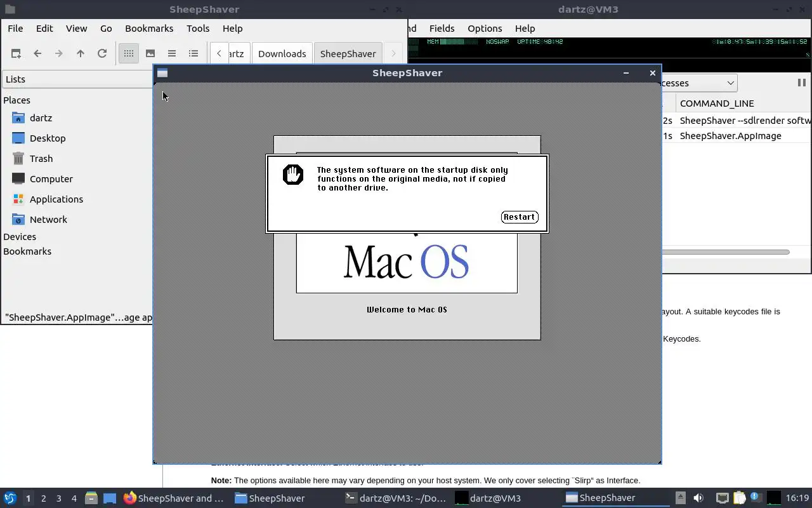The image size is (812, 508).
Task: Open Network in the Places sidebar
Action: [48, 220]
